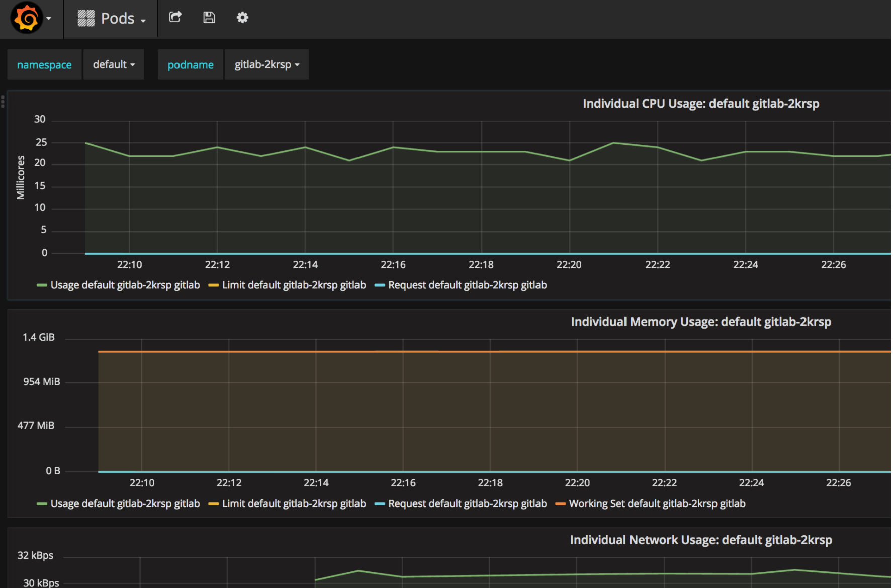This screenshot has width=894, height=588.
Task: Click the yellow color swatch of CPU Limit legend
Action: (213, 286)
